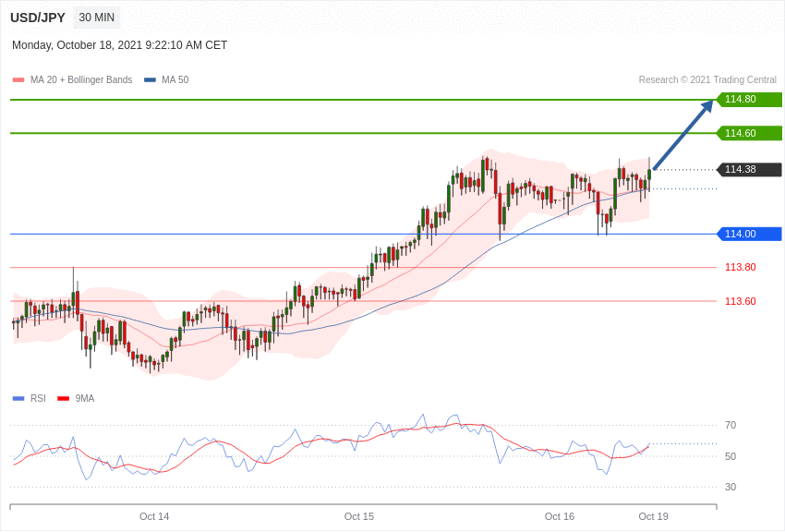Click the MA 50 legend label
The image size is (785, 532).
pos(175,80)
